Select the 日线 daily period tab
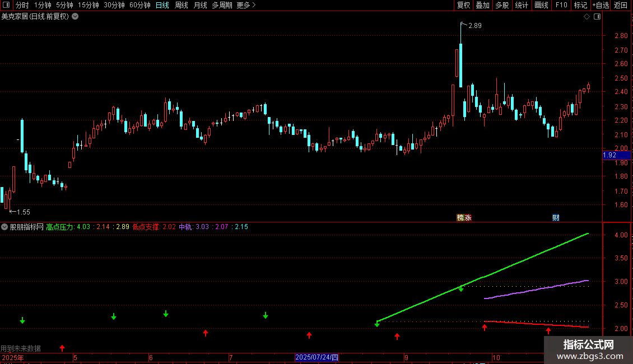633x364 pixels. (x=162, y=5)
